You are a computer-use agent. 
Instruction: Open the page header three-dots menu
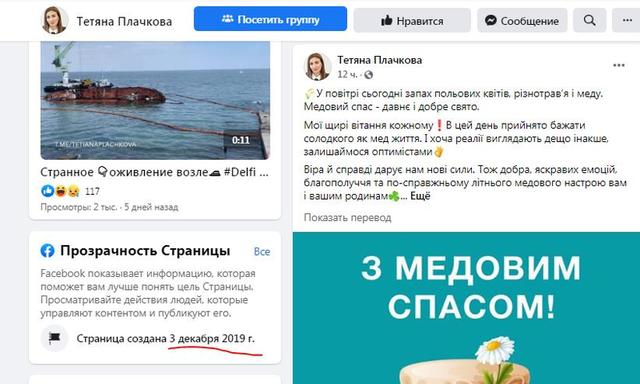point(627,20)
